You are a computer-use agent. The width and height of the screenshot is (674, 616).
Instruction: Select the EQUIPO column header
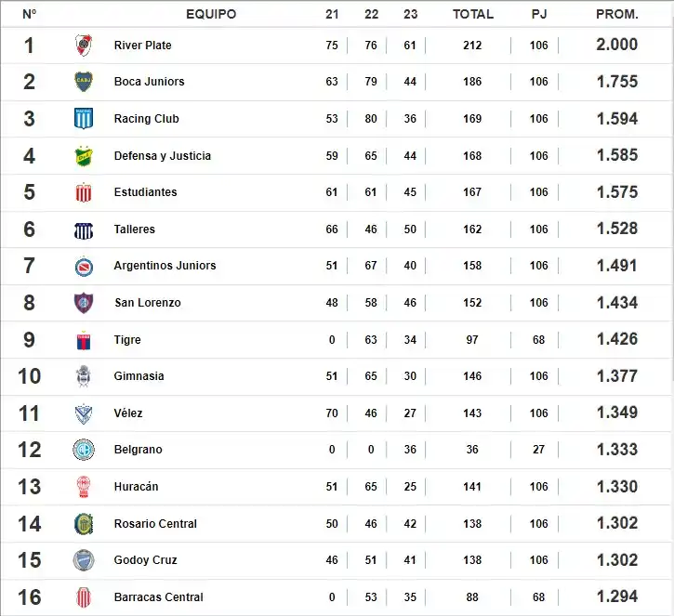(x=211, y=14)
